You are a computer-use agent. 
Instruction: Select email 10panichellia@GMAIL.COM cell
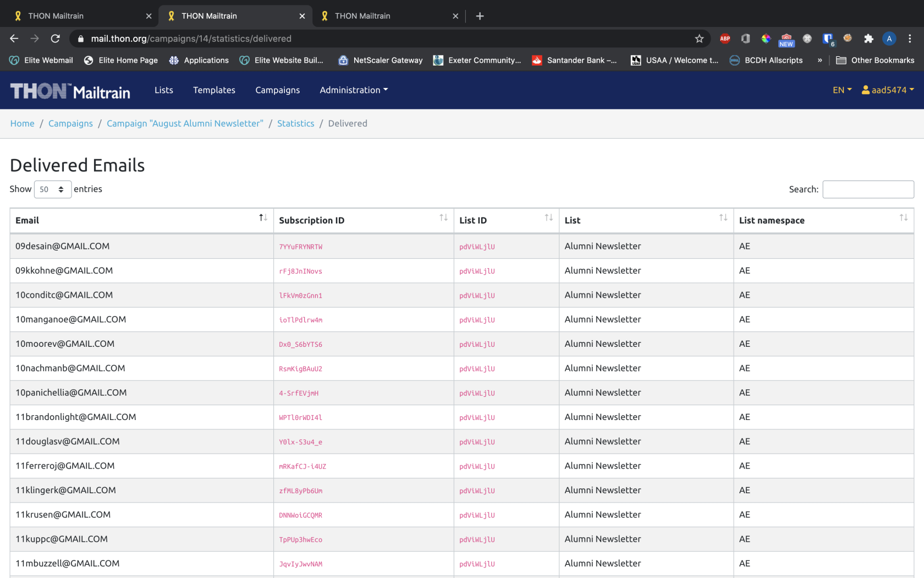click(x=142, y=392)
